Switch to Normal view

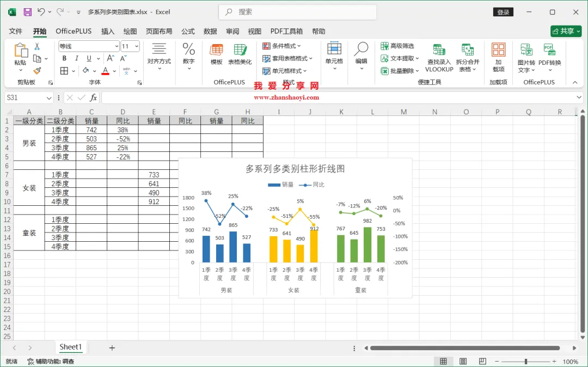coord(443,362)
